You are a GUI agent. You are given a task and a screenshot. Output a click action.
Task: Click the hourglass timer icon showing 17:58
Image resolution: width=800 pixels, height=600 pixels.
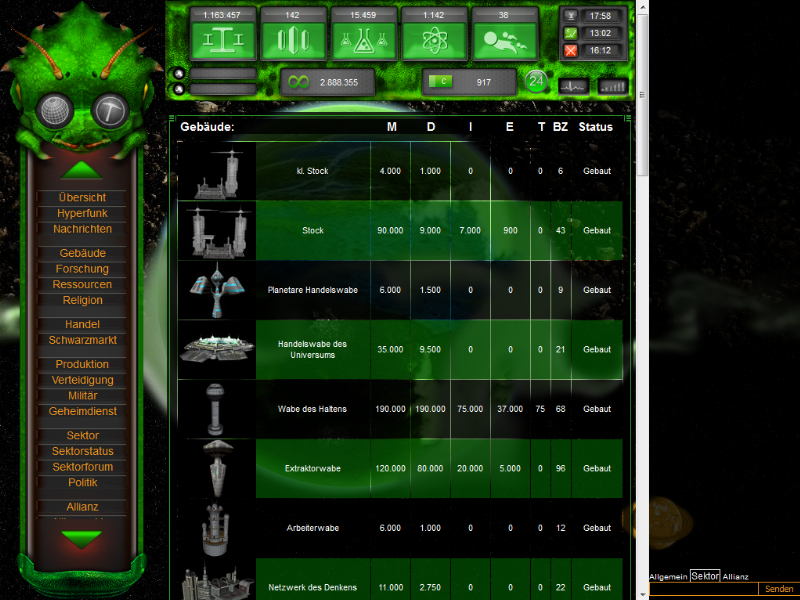[571, 15]
